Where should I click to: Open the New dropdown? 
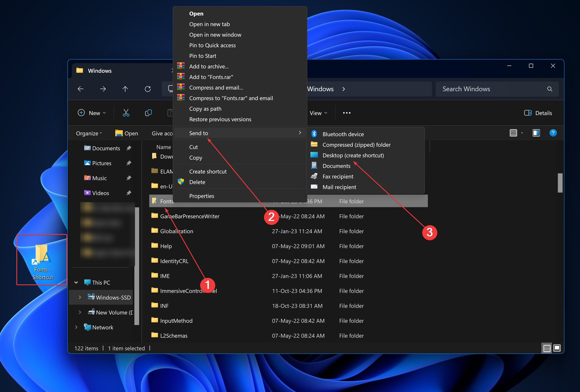point(92,113)
